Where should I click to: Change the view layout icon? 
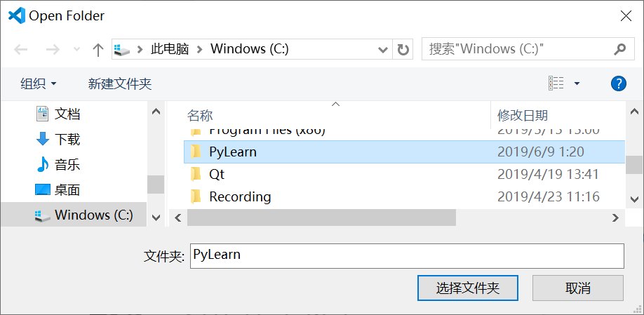pos(556,83)
